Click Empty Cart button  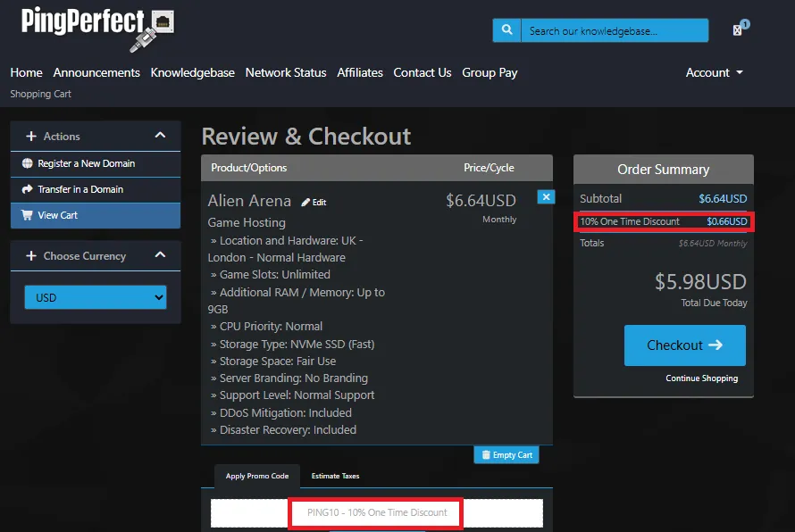(506, 454)
